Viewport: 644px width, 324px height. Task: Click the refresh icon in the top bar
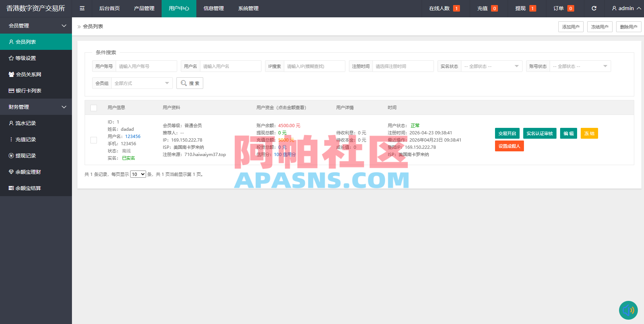point(594,8)
